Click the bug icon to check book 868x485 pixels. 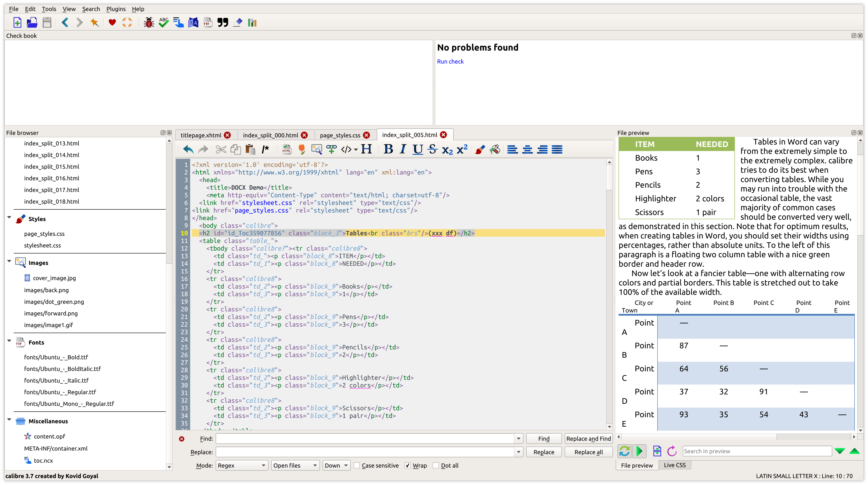point(149,23)
